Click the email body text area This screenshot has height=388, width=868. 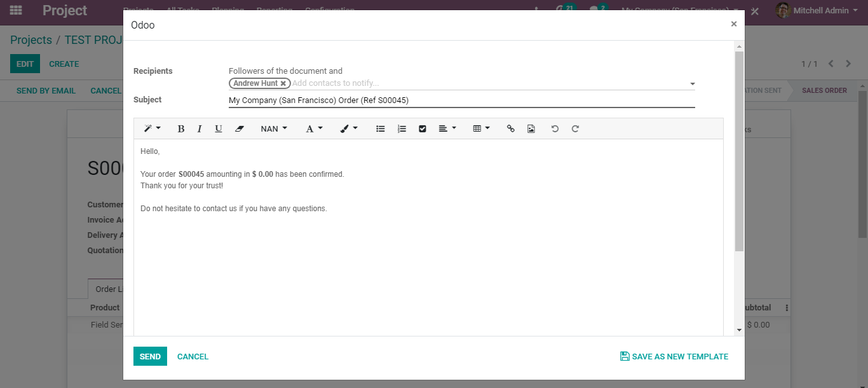pos(428,237)
